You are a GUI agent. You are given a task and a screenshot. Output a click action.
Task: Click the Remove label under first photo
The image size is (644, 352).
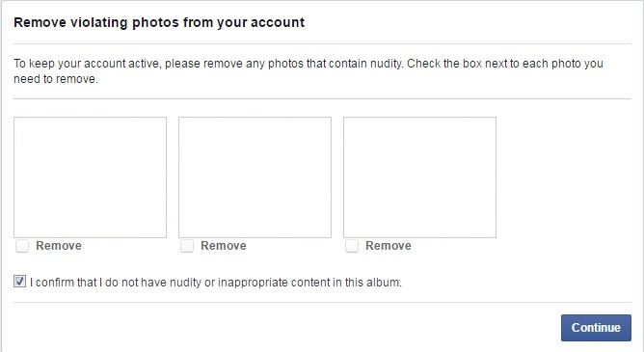[59, 246]
